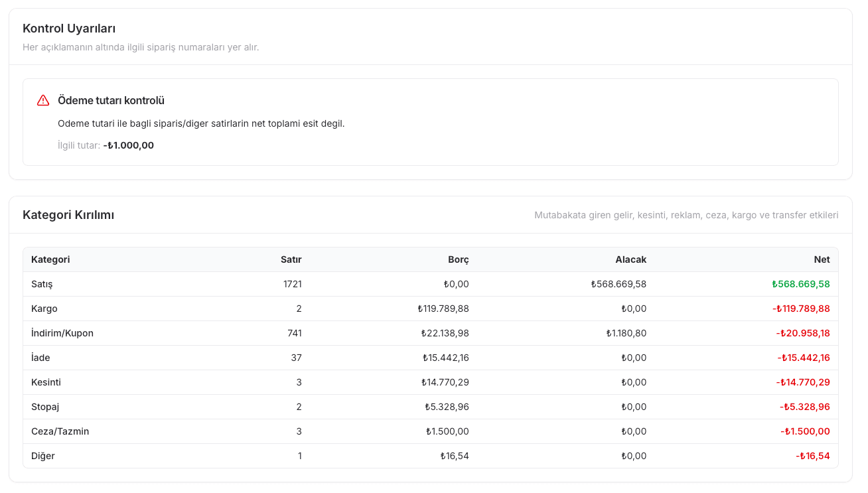868x493 pixels.
Task: Click the Kategori Kırılımı section heading
Action: (68, 215)
